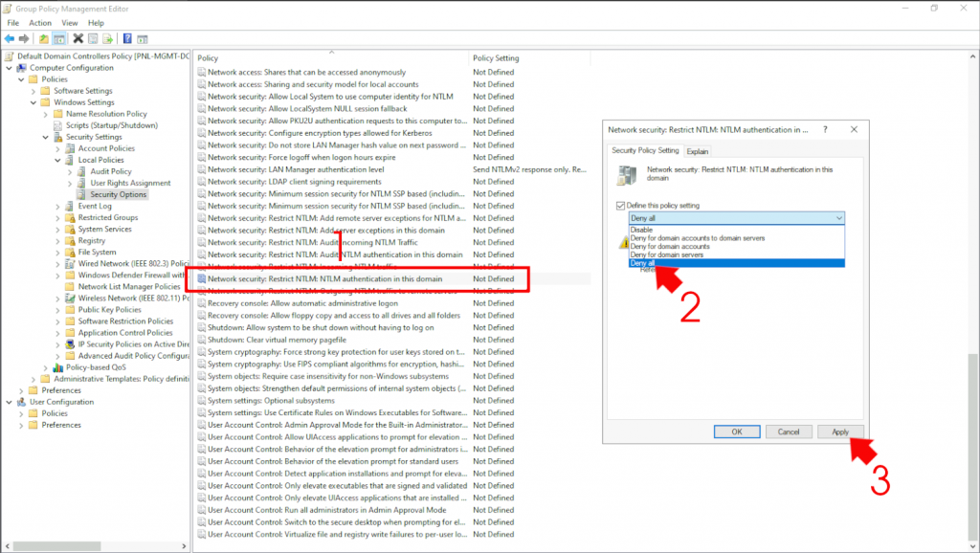
Task: Click the Delete (X) toolbar icon
Action: click(78, 38)
